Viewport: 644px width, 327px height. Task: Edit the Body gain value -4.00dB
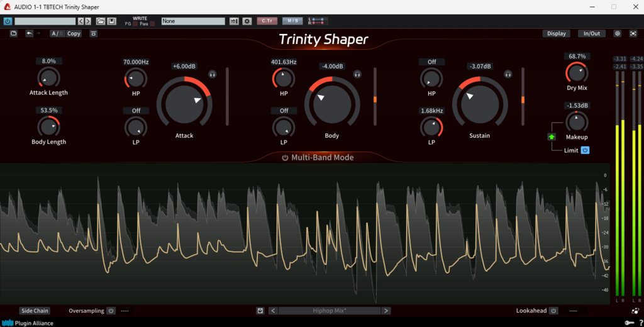point(332,66)
